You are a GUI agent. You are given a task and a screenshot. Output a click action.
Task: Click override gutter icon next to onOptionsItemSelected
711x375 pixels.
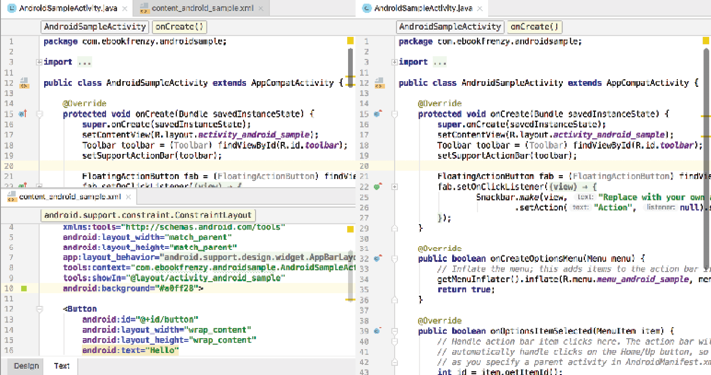tap(377, 331)
